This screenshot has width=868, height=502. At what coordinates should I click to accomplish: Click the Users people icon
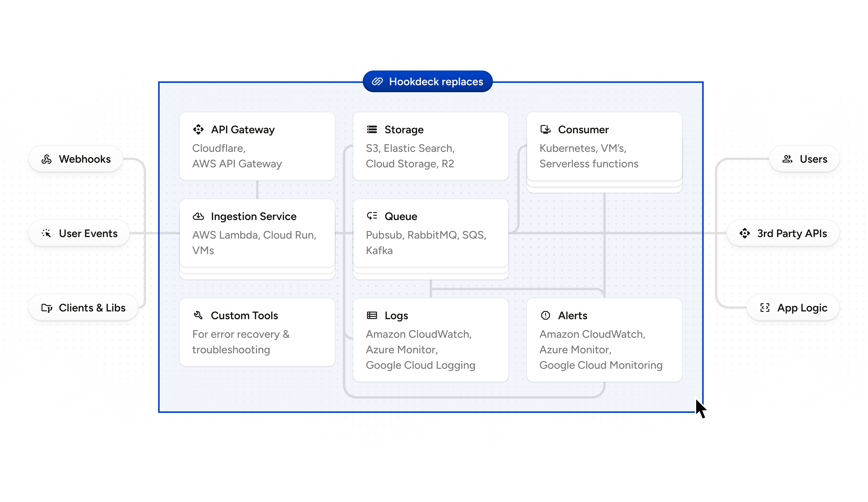[x=787, y=159]
